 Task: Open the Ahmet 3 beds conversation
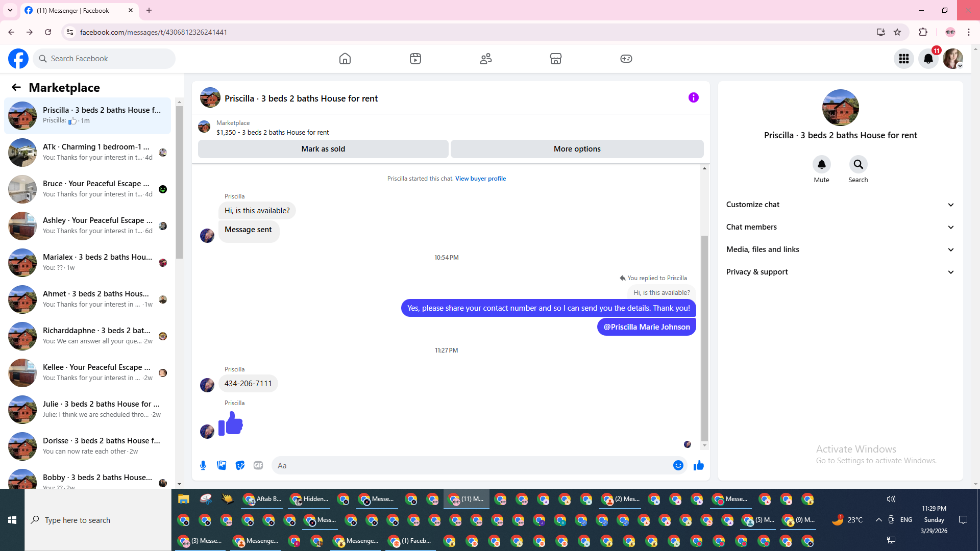(87, 299)
